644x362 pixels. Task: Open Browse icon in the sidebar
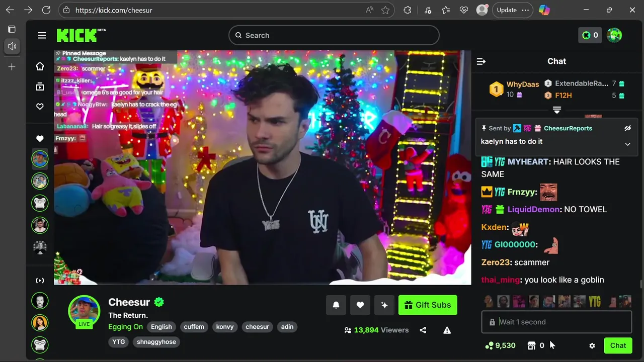(40, 86)
